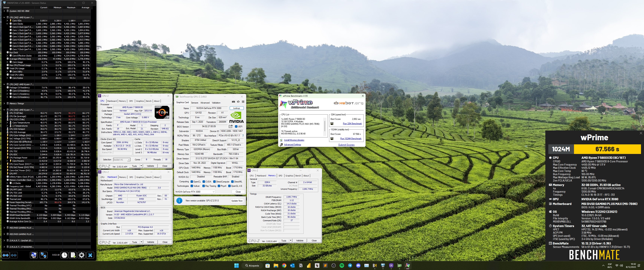
Task: Open OBS Studio taskbar icon
Action: click(333, 265)
